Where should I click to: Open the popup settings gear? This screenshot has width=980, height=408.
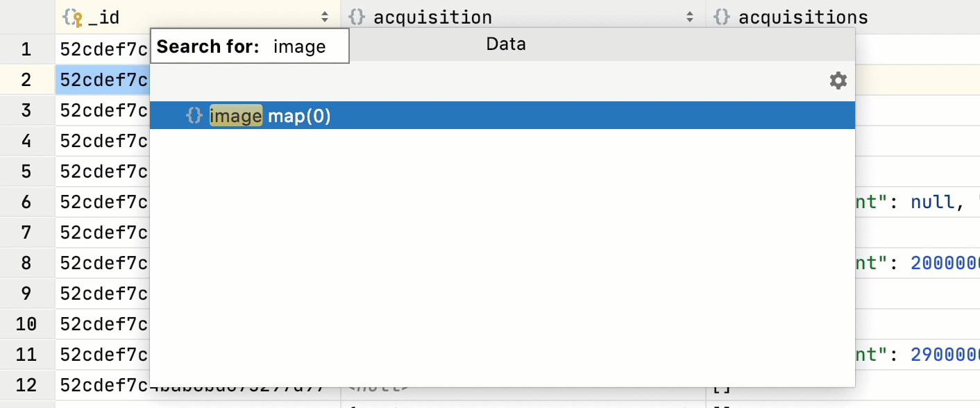click(838, 81)
